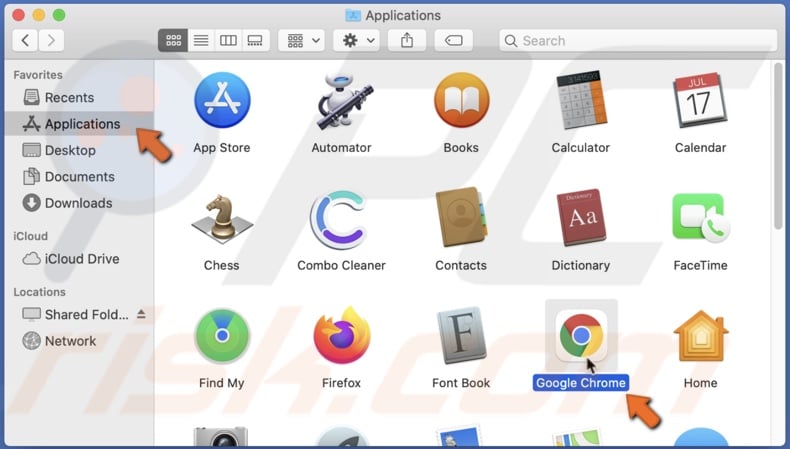790x449 pixels.
Task: Open Network in the sidebar
Action: (x=79, y=341)
